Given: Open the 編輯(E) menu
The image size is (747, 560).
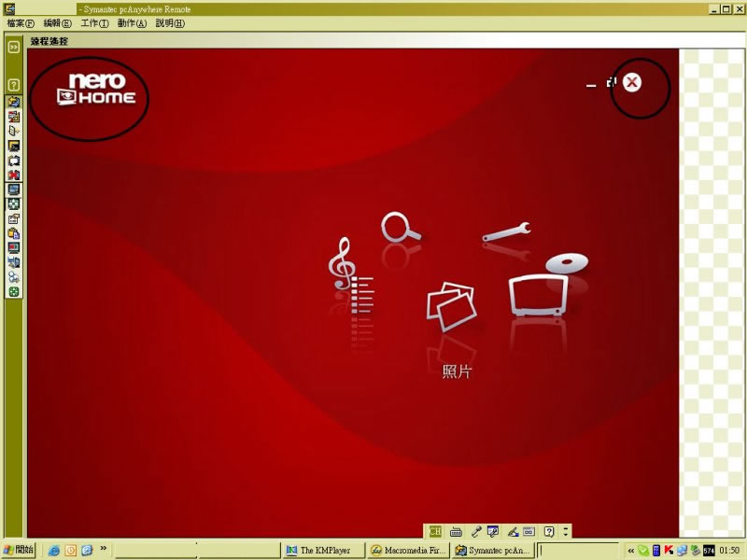Looking at the screenshot, I should (x=57, y=22).
